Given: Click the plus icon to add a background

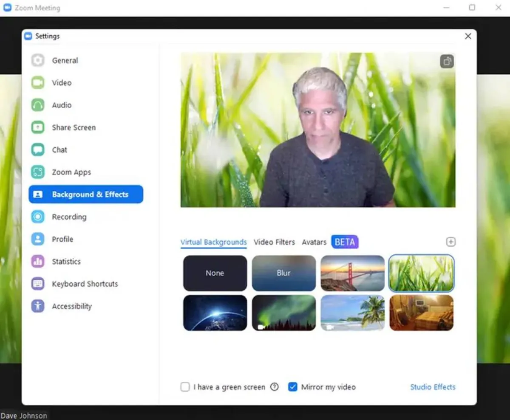Looking at the screenshot, I should [x=451, y=242].
